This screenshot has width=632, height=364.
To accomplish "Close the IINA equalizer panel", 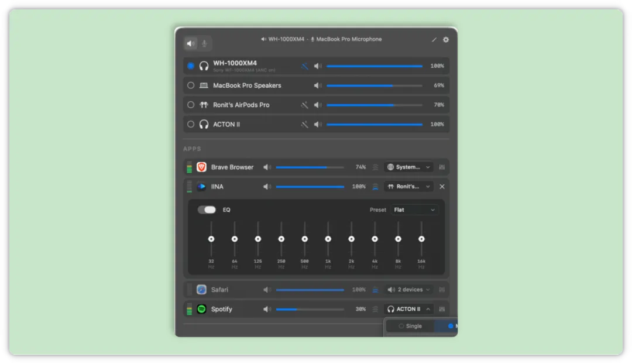I will click(x=442, y=187).
